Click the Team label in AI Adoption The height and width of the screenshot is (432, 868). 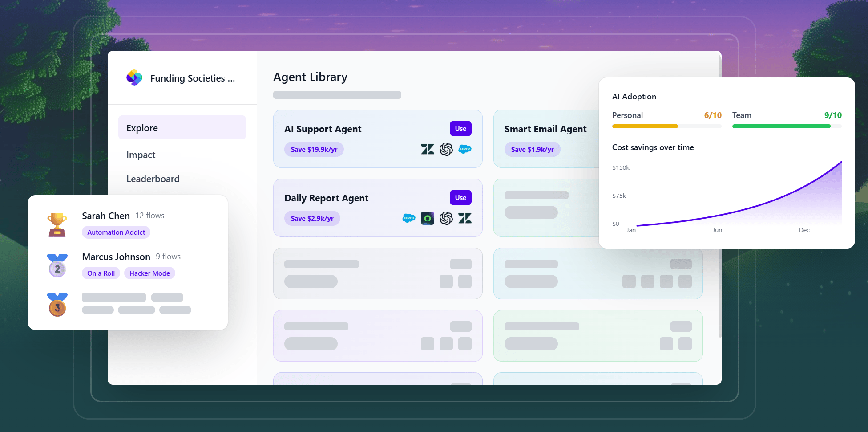(x=742, y=115)
